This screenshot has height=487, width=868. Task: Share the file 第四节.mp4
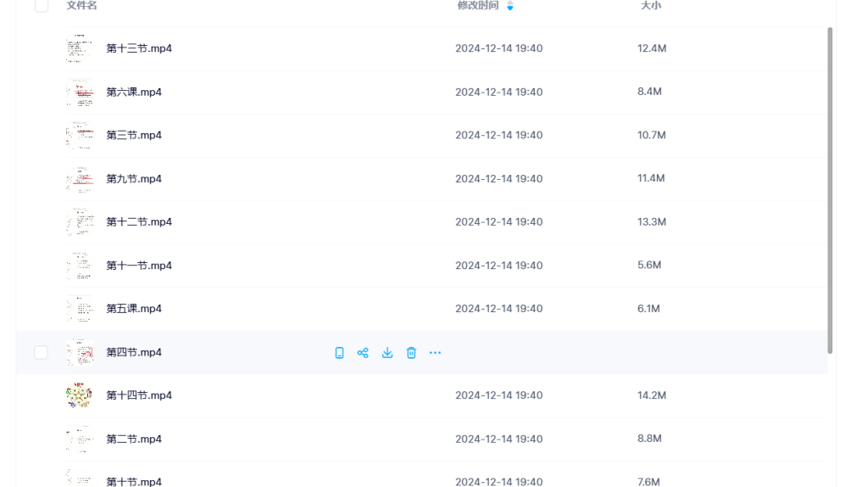click(363, 353)
